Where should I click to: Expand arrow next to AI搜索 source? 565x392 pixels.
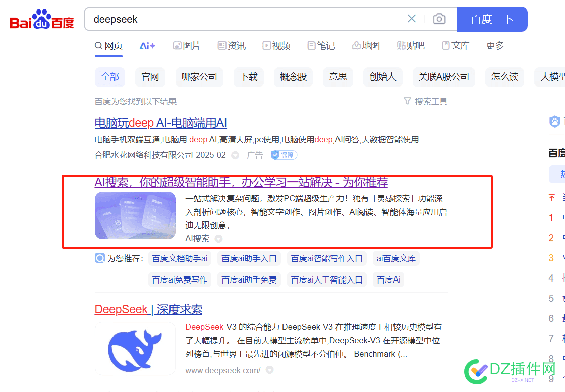point(218,239)
